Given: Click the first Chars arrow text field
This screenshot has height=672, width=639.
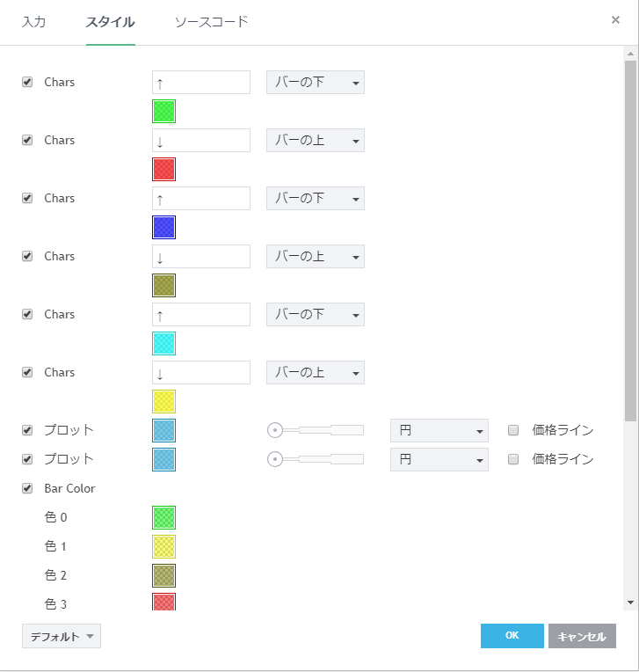Looking at the screenshot, I should tap(201, 83).
